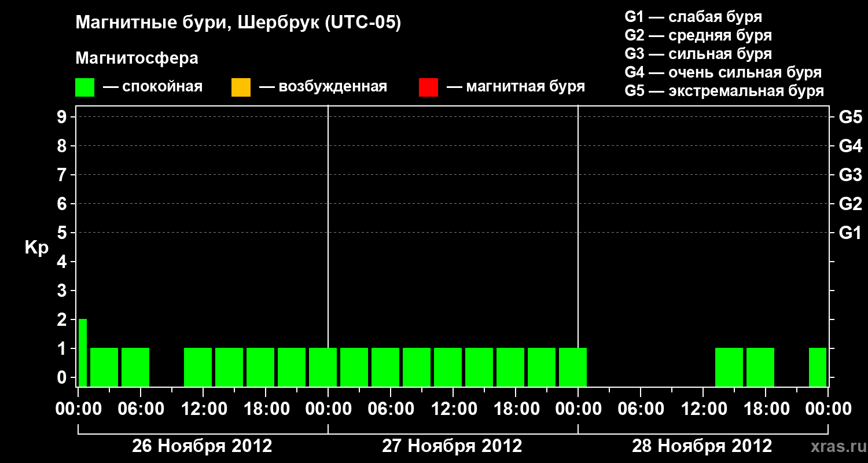The height and width of the screenshot is (463, 868).
Task: Click the 'G3' right-axis label
Action: point(850,175)
